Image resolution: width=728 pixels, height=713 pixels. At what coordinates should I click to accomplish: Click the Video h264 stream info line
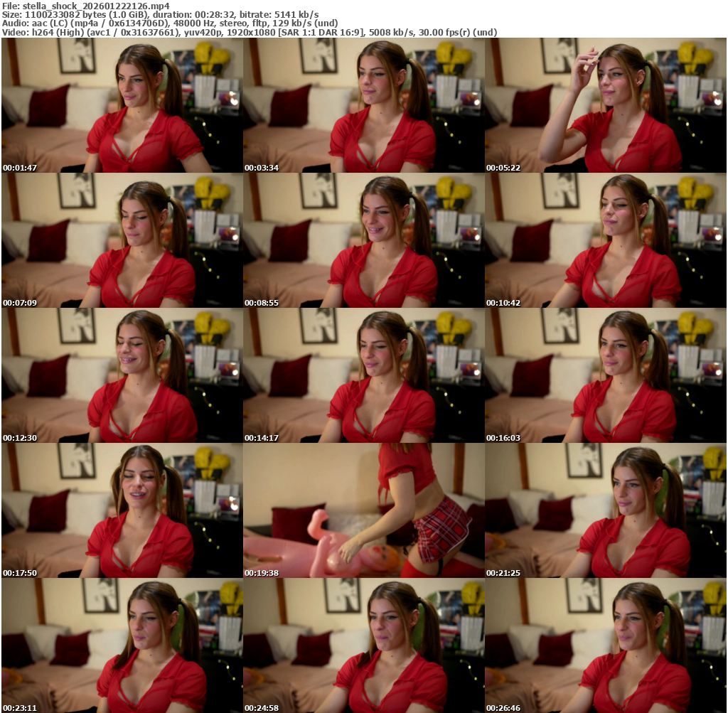pos(249,33)
